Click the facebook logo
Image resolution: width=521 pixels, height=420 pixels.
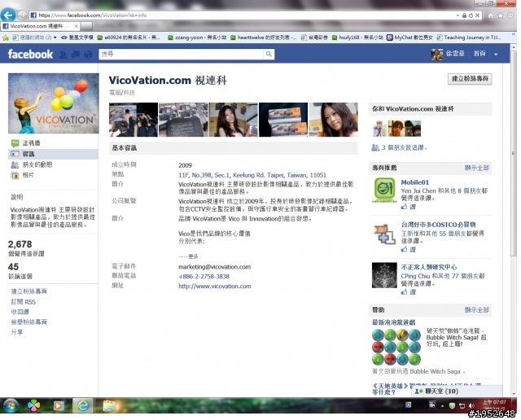(30, 54)
